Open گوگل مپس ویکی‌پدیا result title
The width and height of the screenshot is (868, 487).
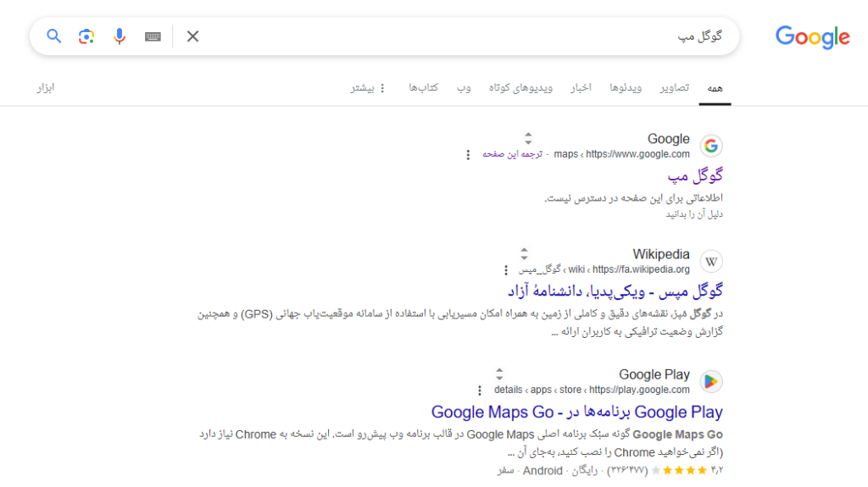pyautogui.click(x=615, y=291)
